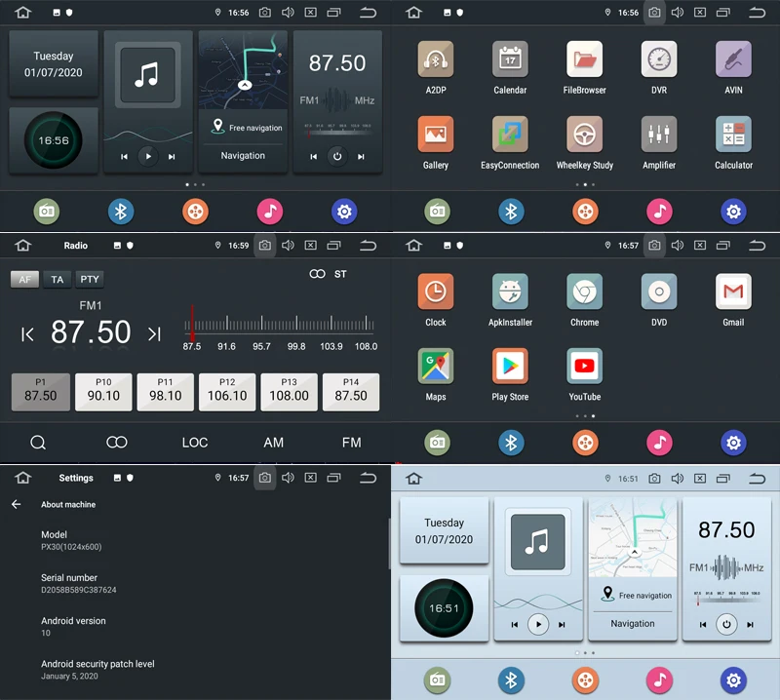Launch Wheelkey Study
Viewport: 780px width, 700px height.
point(584,136)
